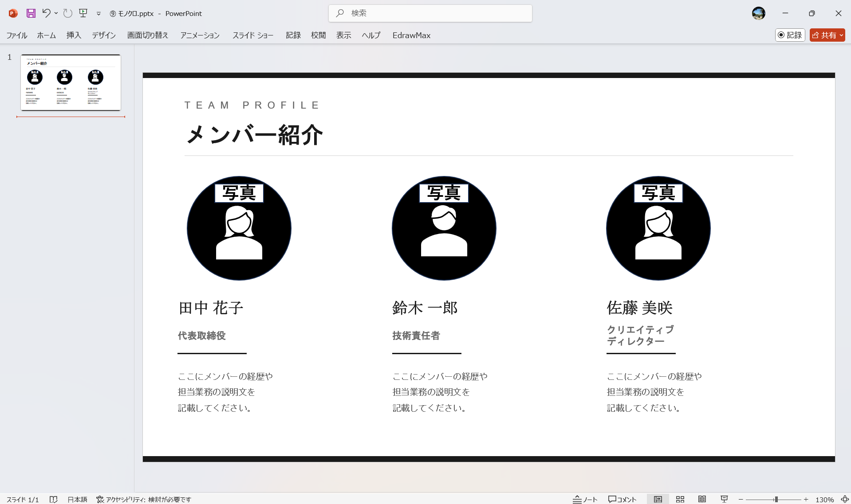Switch to Normal view in the status bar
The image size is (851, 504).
tap(658, 499)
